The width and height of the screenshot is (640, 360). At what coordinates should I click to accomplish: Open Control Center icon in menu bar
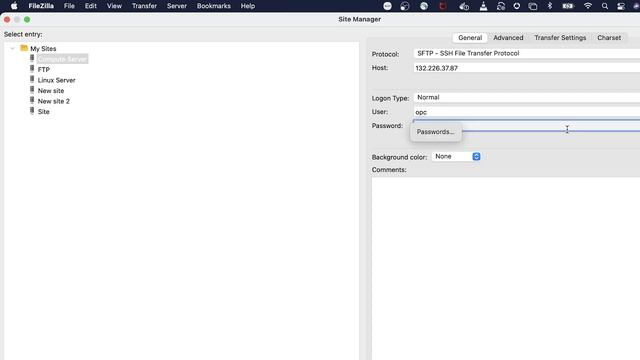(621, 6)
